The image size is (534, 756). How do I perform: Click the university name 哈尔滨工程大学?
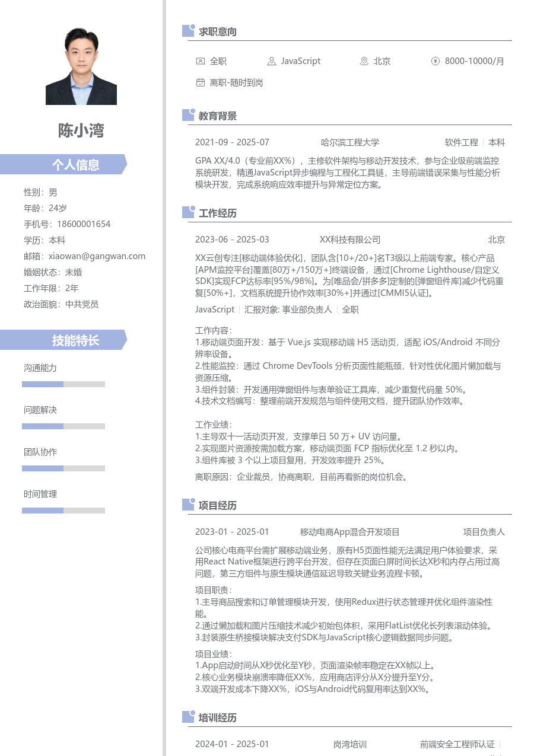349,142
